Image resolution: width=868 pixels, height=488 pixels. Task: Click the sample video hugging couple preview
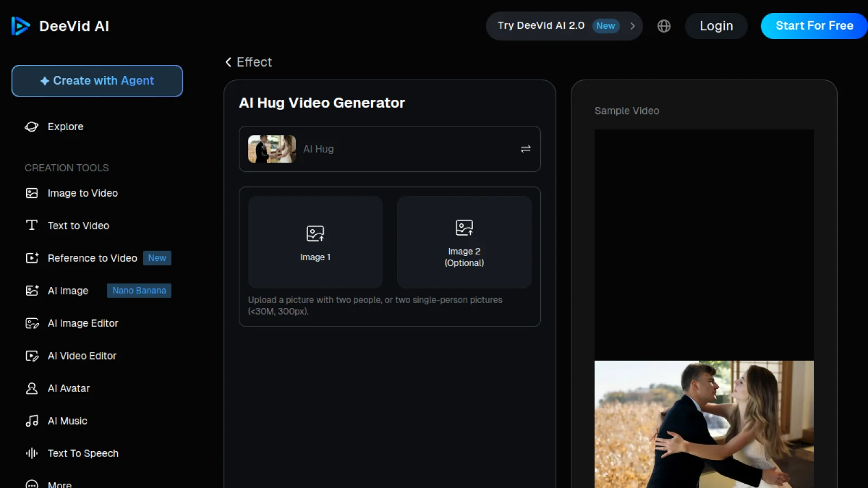[704, 424]
